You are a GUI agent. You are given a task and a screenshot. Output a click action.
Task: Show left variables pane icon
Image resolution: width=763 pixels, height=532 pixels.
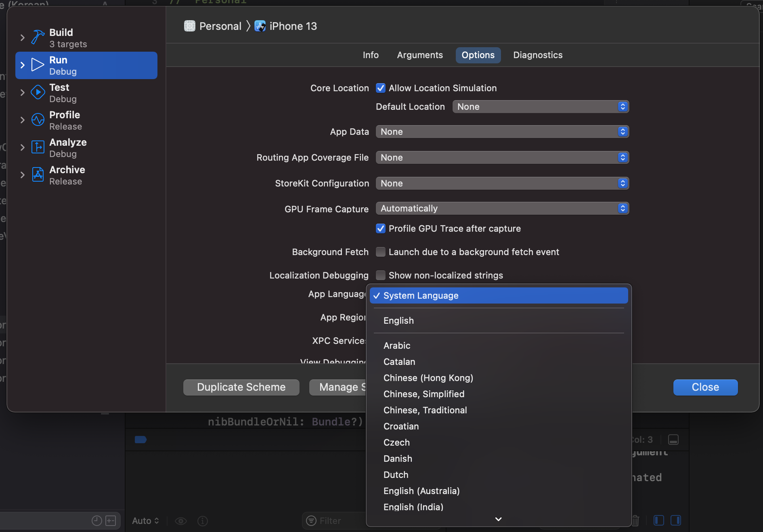[658, 520]
